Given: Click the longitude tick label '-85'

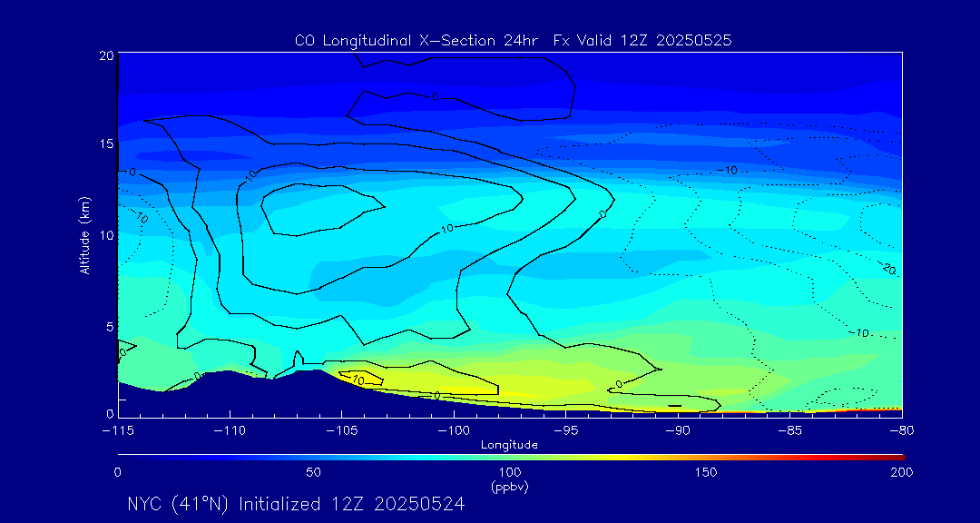Looking at the screenshot, I should pos(790,429).
